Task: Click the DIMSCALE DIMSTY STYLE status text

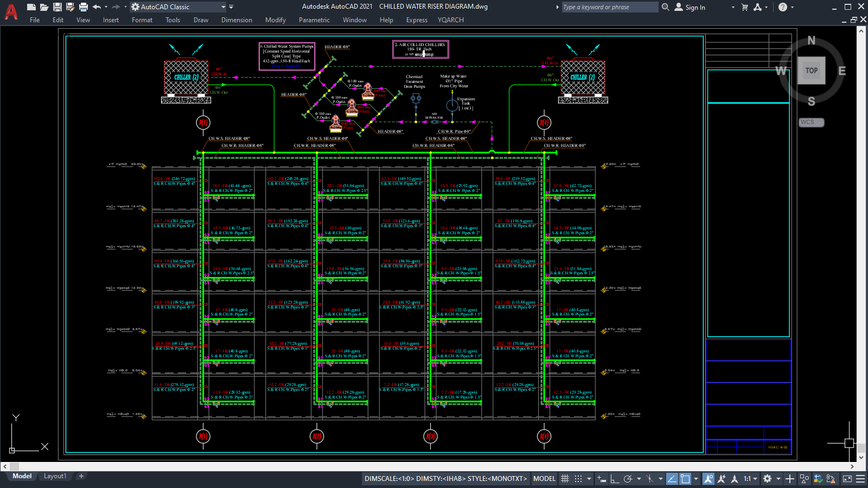Action: coord(446,479)
